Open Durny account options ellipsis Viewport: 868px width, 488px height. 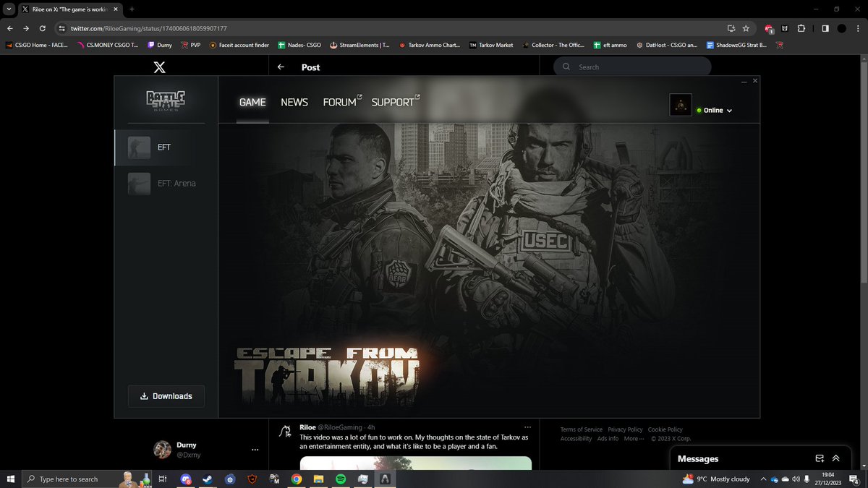point(255,450)
